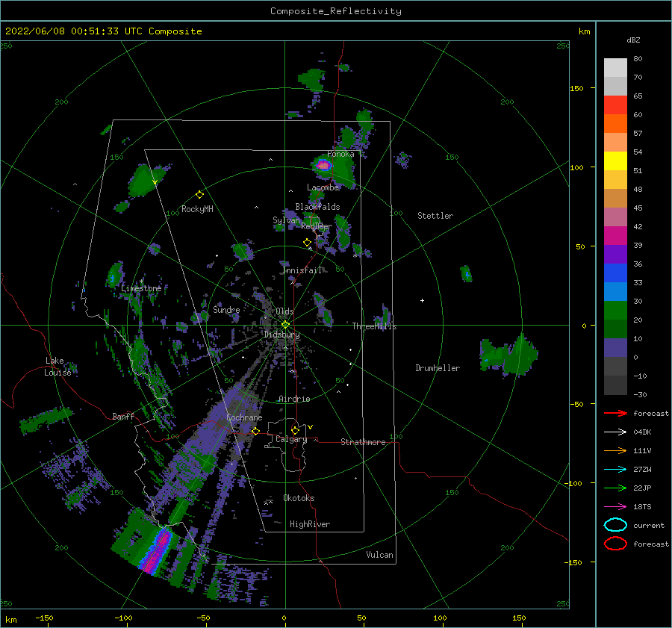Click the Cochrane city label
The image size is (672, 628).
click(244, 417)
